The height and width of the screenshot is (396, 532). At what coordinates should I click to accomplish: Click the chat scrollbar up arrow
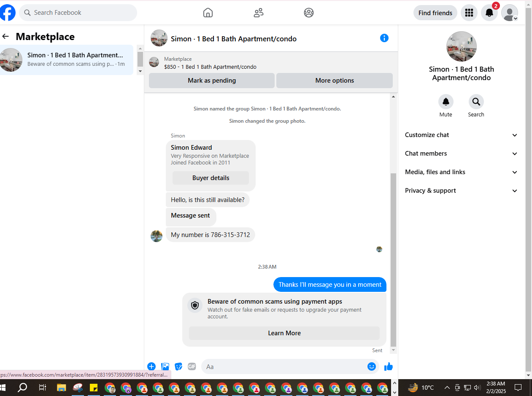(x=394, y=97)
